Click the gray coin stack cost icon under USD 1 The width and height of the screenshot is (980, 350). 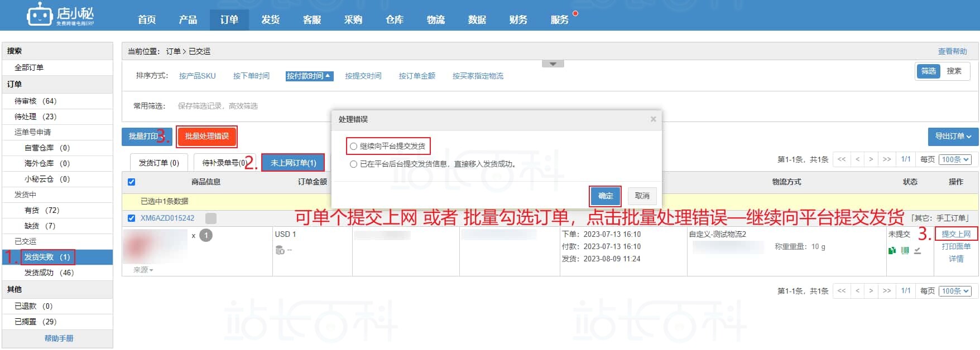pyautogui.click(x=280, y=250)
